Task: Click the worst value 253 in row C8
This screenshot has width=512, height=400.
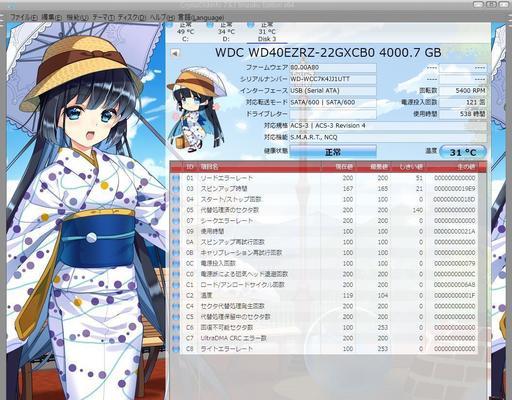Action: coord(383,349)
